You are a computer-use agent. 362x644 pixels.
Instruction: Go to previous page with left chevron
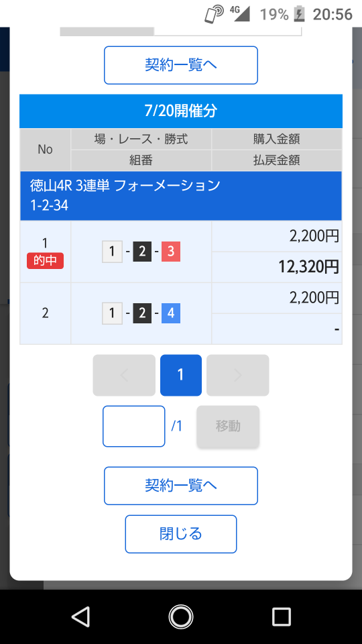point(124,375)
